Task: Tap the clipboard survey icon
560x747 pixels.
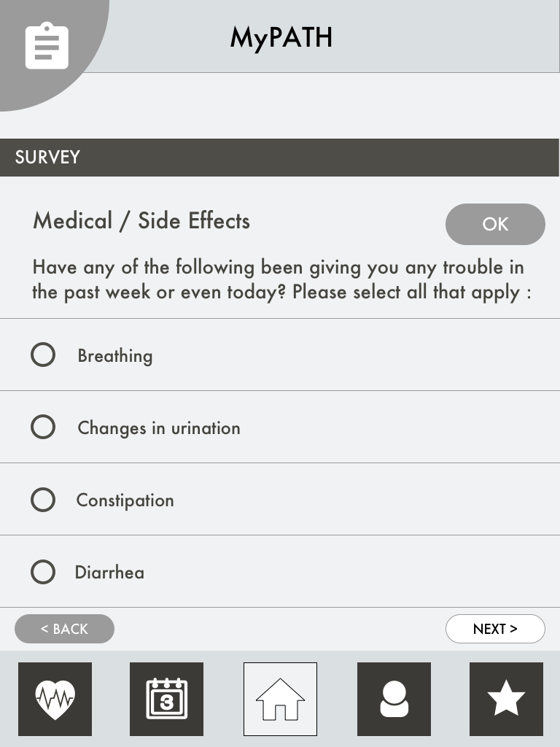Action: tap(47, 47)
